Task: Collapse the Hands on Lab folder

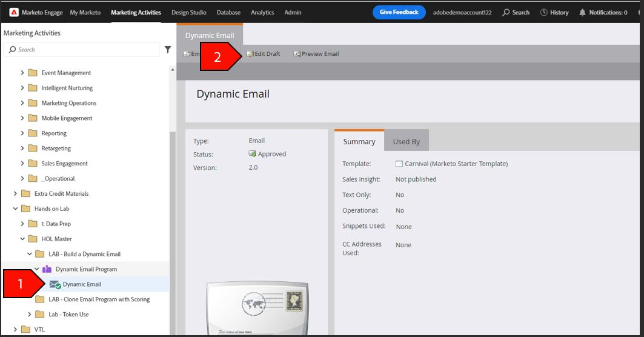Action: (x=15, y=209)
